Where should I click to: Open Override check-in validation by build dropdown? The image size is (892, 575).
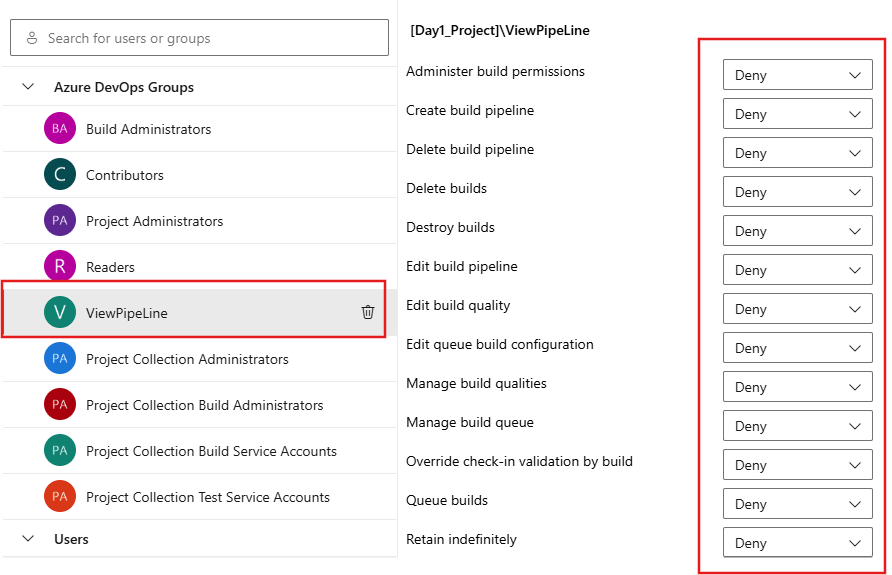798,465
